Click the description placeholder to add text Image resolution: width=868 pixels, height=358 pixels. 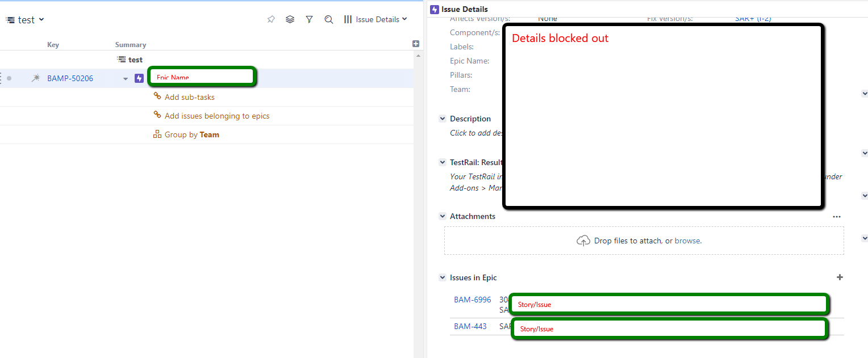[x=476, y=133]
